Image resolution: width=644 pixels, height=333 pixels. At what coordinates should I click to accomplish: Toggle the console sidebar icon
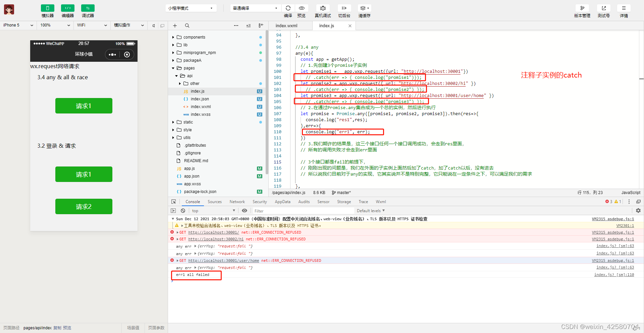[173, 211]
